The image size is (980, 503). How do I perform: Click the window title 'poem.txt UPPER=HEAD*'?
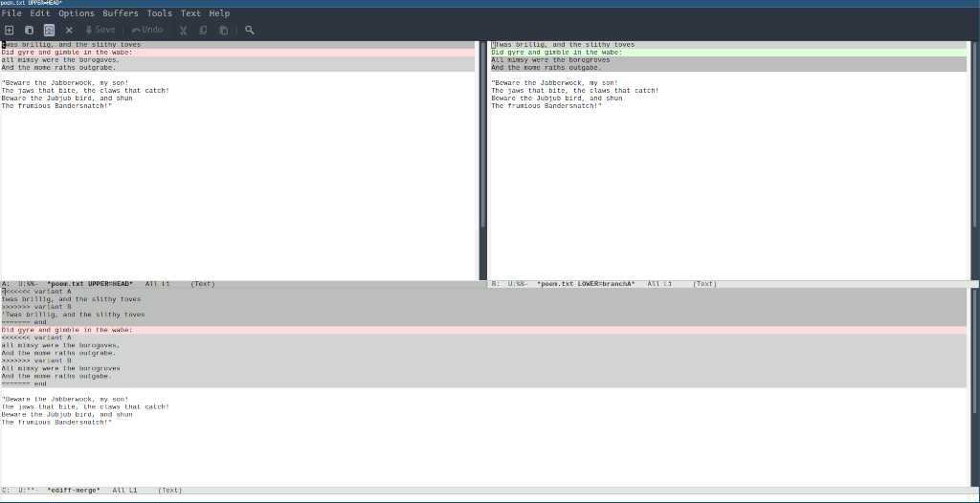pyautogui.click(x=32, y=3)
